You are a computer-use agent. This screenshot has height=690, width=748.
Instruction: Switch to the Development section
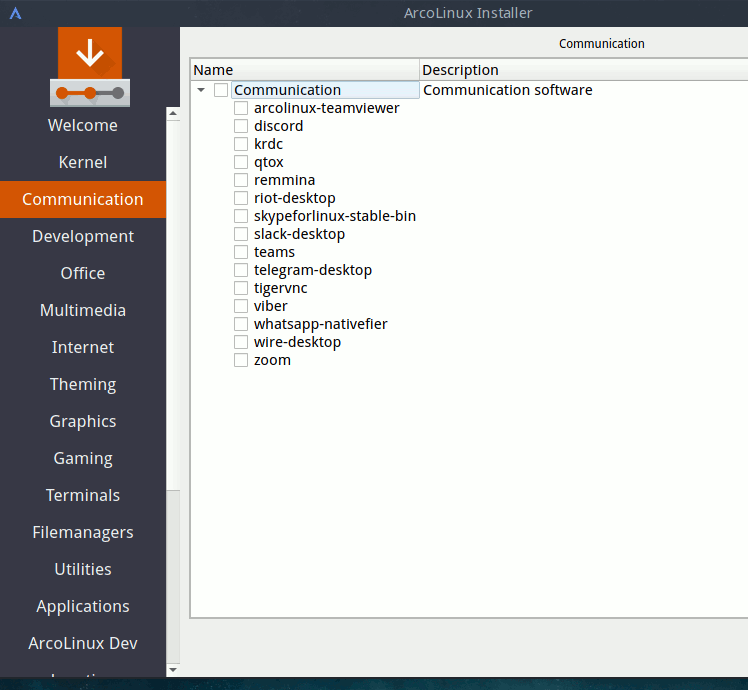point(83,236)
